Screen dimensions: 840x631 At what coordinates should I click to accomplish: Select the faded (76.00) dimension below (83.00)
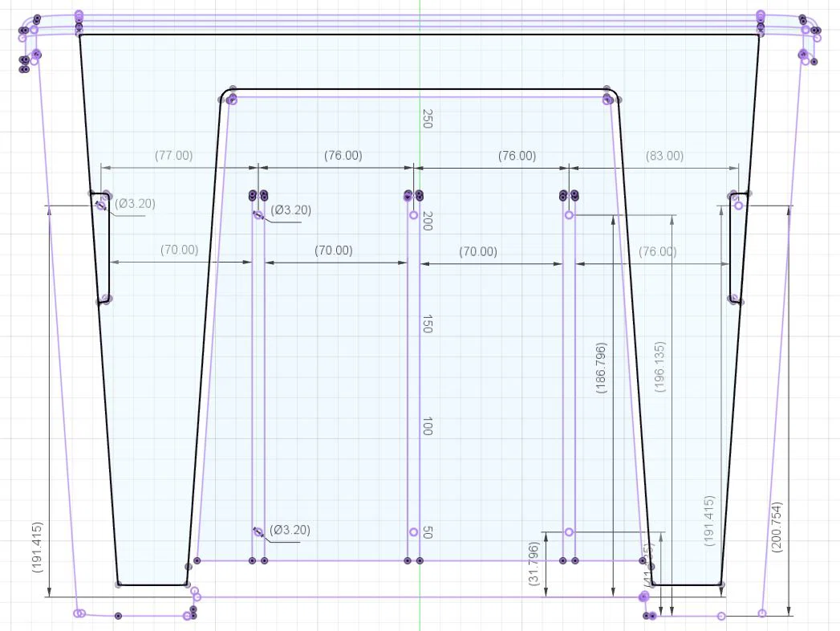[657, 251]
